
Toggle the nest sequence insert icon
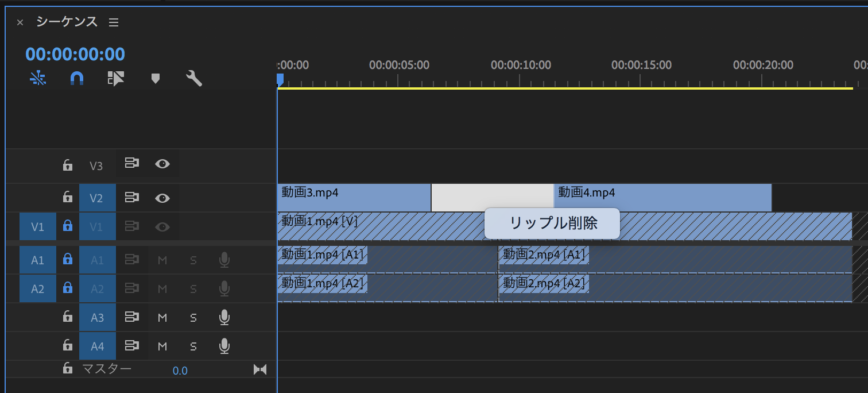coord(38,78)
